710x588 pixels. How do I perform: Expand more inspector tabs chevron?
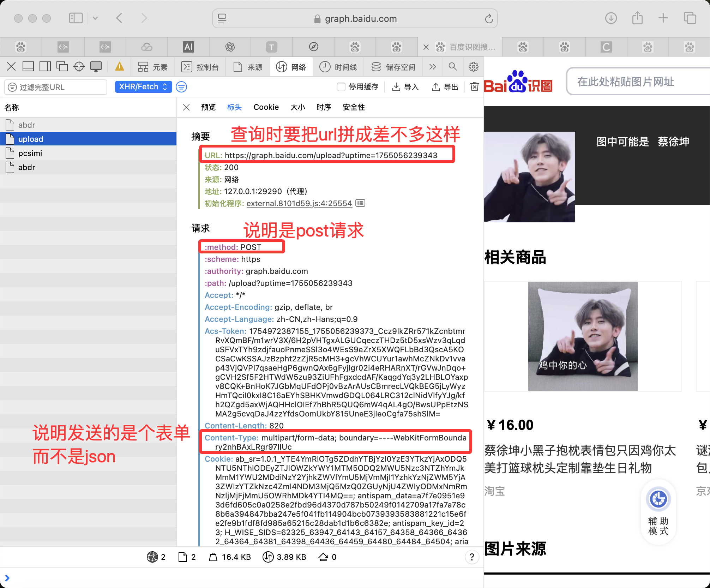click(433, 67)
